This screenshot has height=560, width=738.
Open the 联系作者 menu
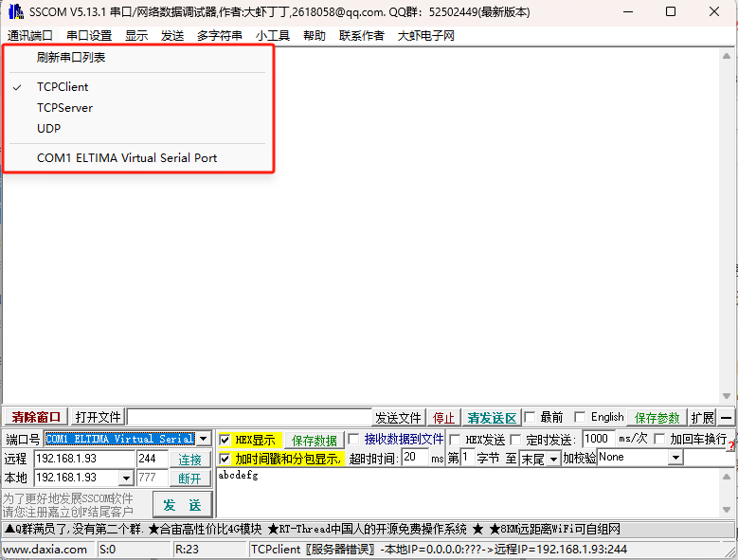(x=362, y=36)
